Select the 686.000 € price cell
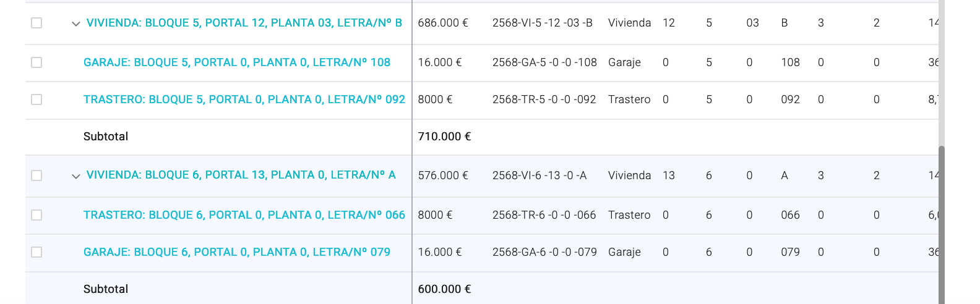Screen dimensions: 980x304 pos(443,23)
